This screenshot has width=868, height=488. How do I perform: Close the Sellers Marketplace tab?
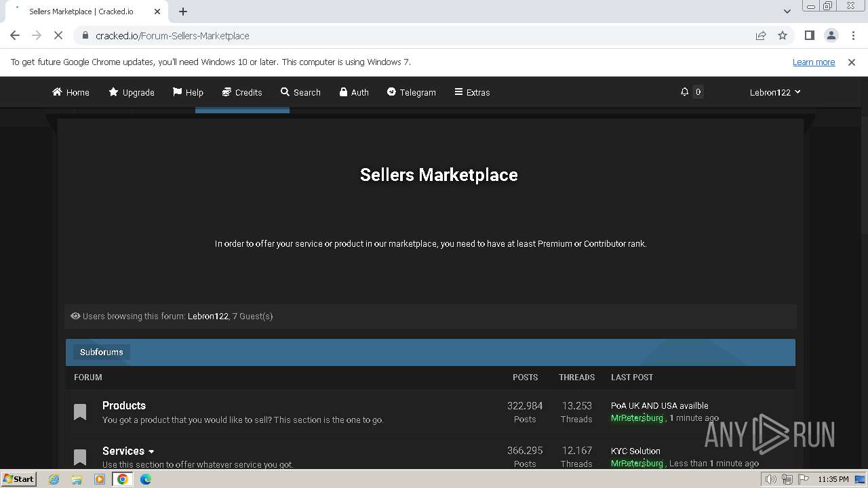[157, 12]
